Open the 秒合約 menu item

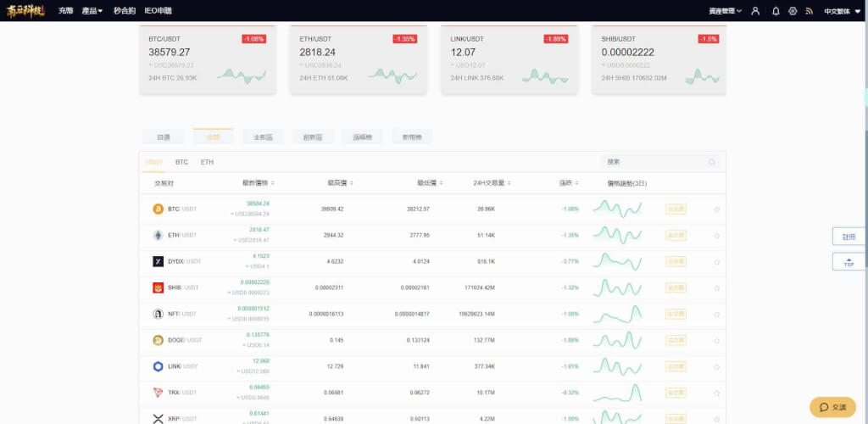[x=125, y=11]
